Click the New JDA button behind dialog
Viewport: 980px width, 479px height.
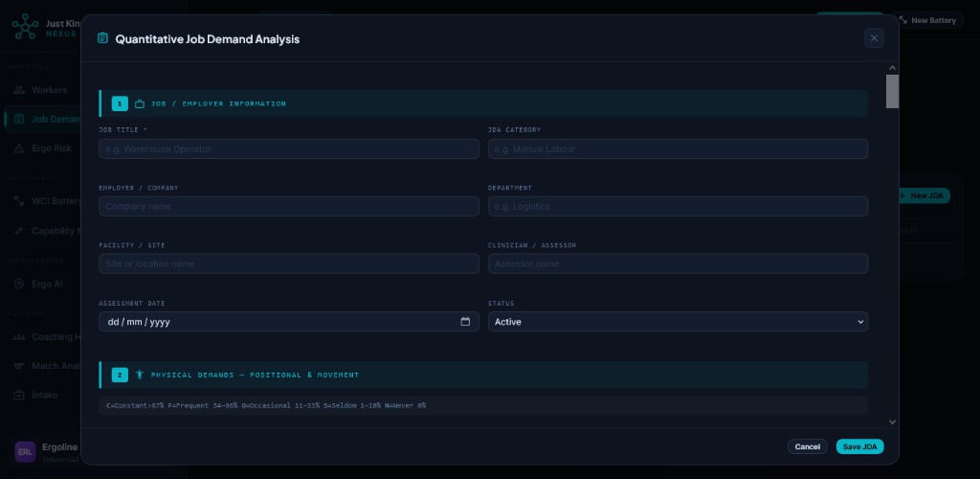coord(924,195)
